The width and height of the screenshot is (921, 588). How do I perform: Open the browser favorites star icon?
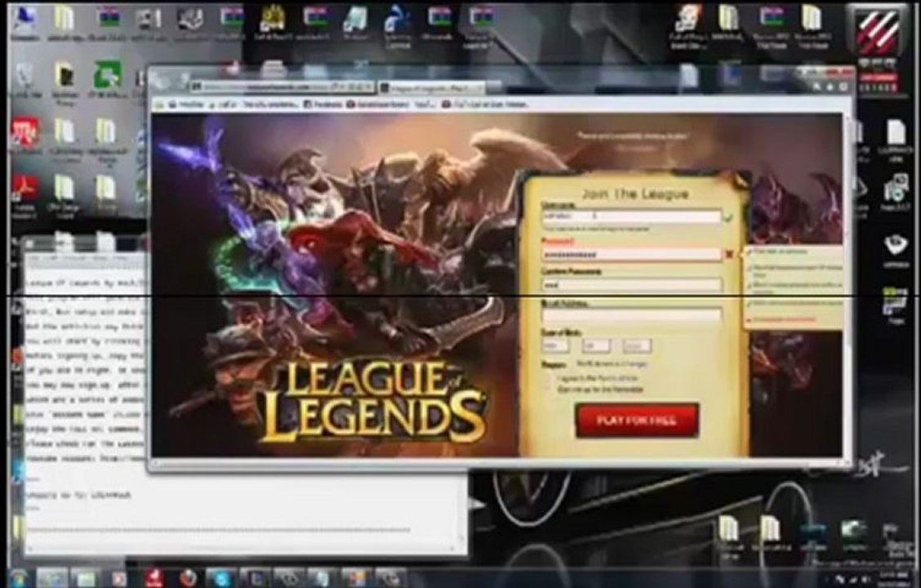830,87
